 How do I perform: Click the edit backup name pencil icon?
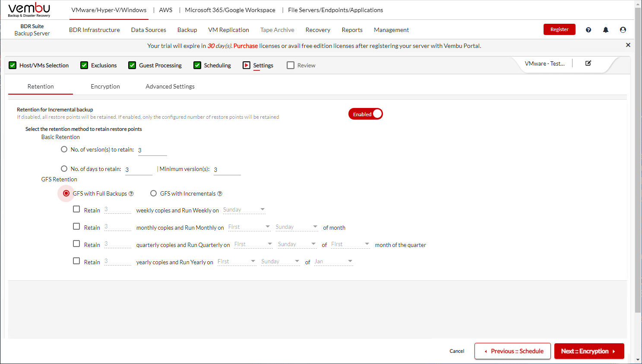pyautogui.click(x=588, y=63)
